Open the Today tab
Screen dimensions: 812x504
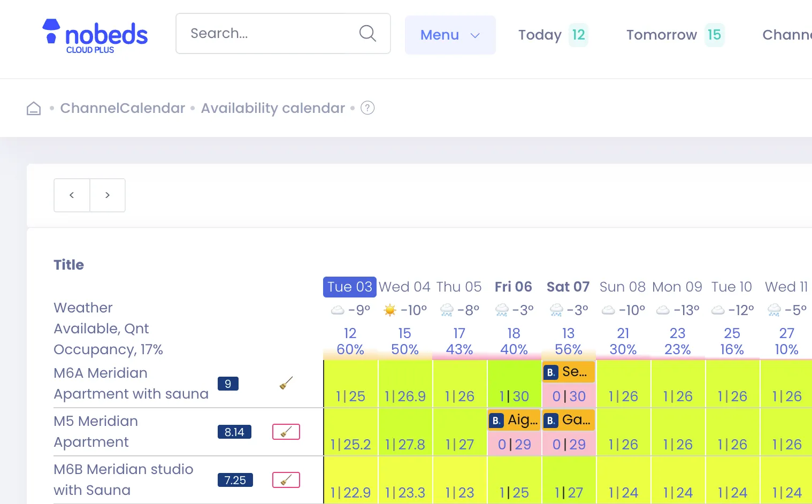tap(553, 35)
